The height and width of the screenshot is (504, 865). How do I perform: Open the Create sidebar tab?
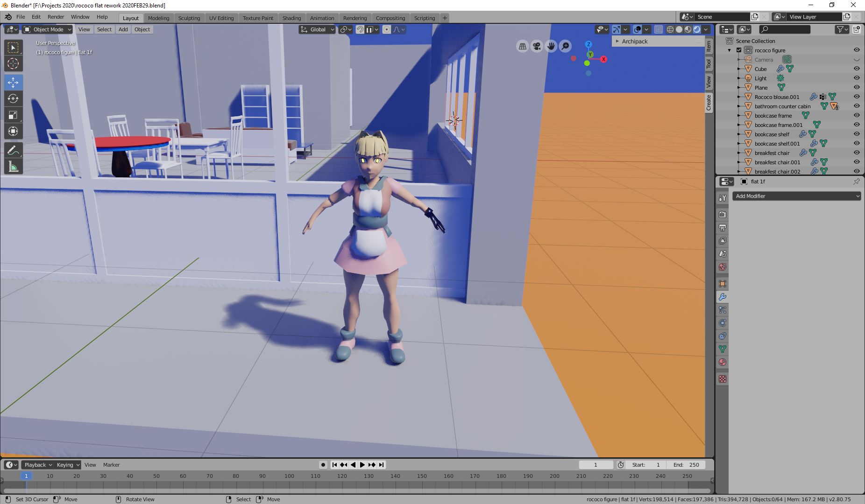point(709,103)
